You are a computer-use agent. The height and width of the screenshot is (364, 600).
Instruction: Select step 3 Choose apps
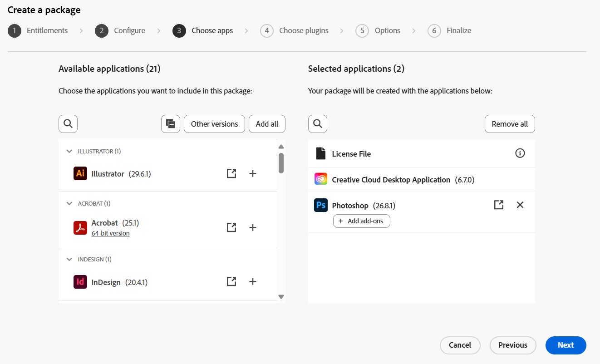(203, 31)
